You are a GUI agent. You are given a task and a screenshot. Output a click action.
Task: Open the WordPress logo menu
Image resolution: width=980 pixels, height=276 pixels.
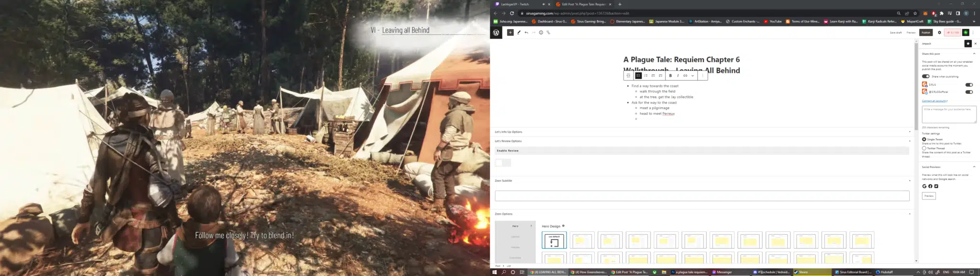[496, 33]
